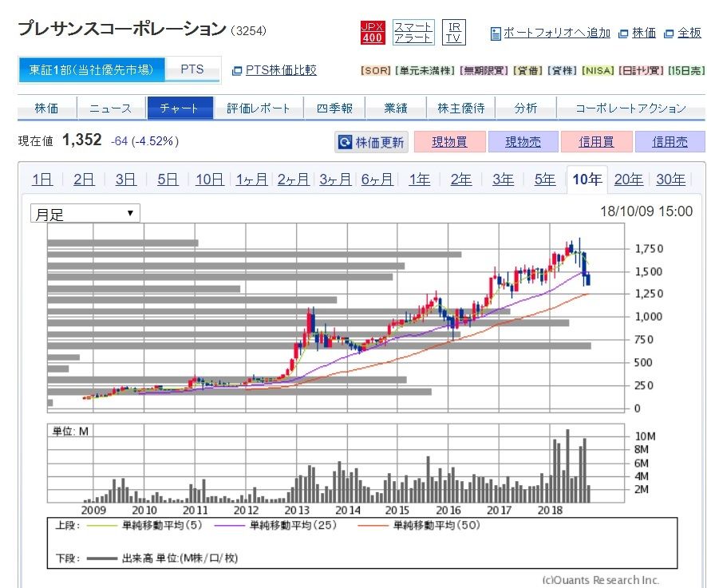The height and width of the screenshot is (588, 707).
Task: Open the 評価レポート tab
Action: pos(259,109)
